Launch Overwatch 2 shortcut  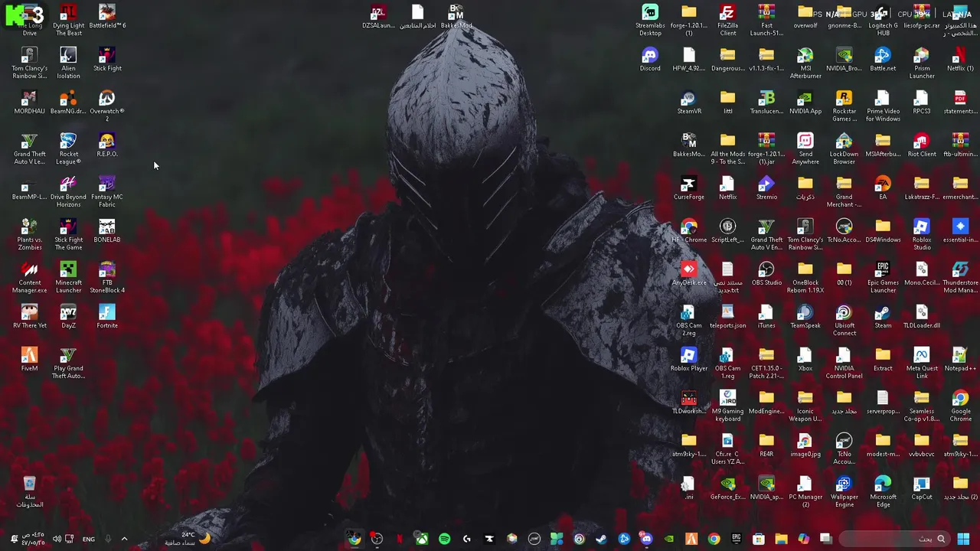tap(107, 106)
